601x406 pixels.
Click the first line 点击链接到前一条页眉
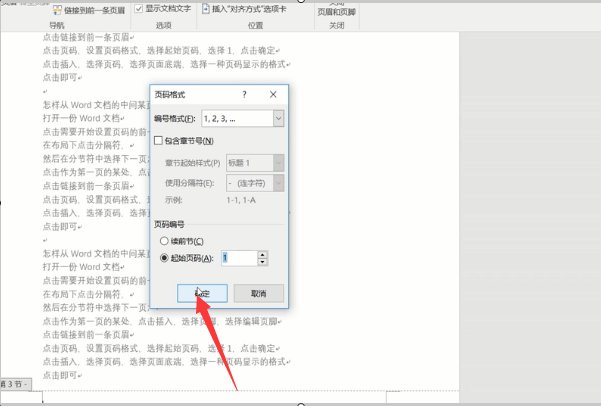(87, 37)
